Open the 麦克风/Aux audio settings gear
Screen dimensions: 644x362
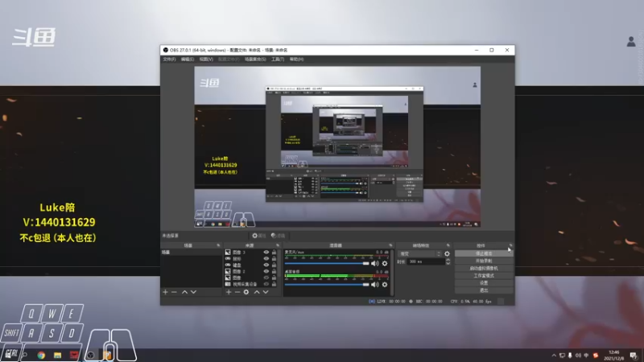point(385,263)
